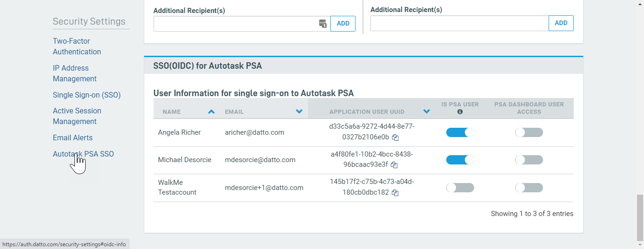Disable Is PSA User for Angela Richer
Image resolution: width=644 pixels, height=249 pixels.
click(x=460, y=132)
